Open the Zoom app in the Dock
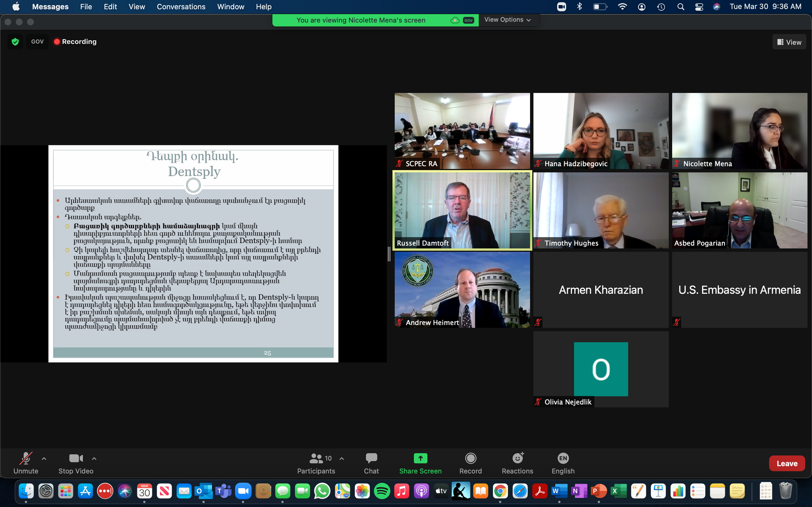 click(243, 492)
